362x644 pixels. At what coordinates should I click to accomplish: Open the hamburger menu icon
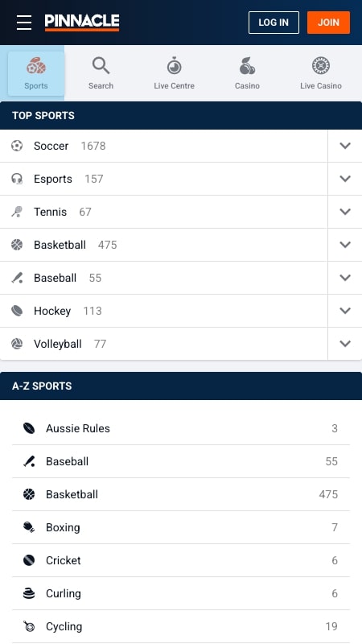coord(24,23)
